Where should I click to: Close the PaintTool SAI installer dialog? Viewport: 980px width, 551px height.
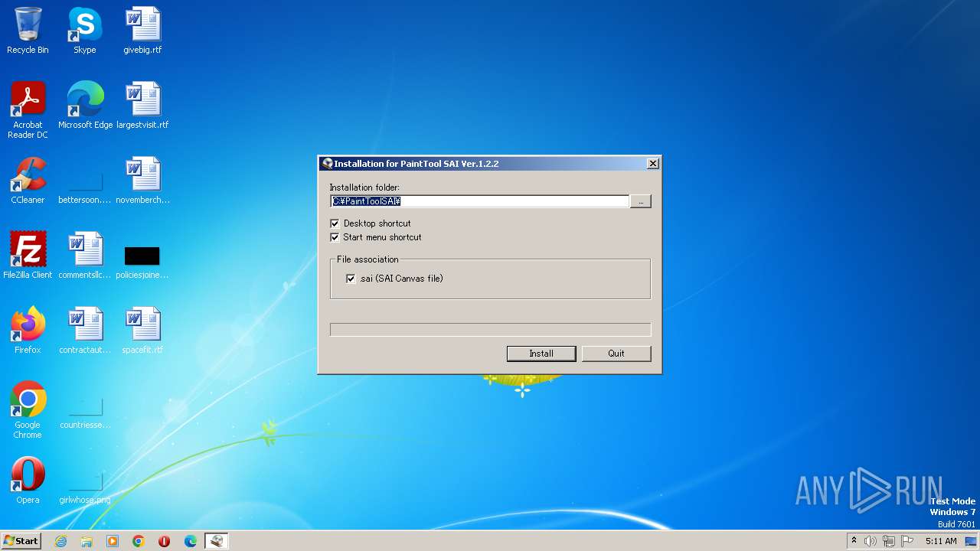[x=652, y=164]
